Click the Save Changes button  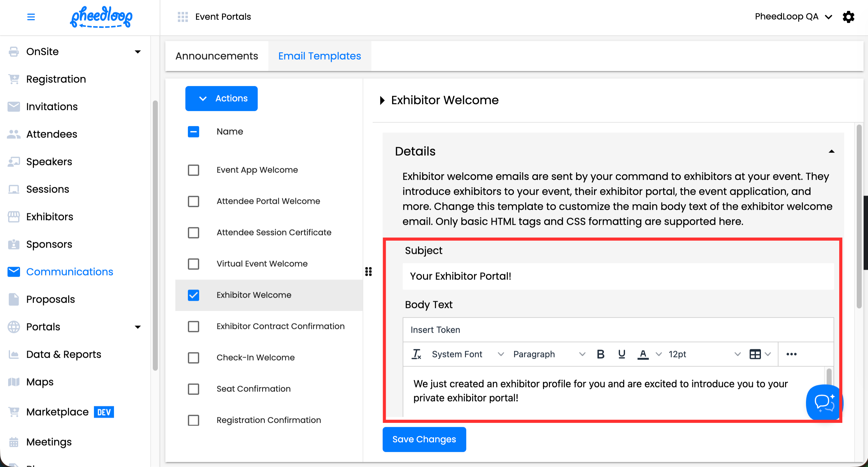click(424, 439)
